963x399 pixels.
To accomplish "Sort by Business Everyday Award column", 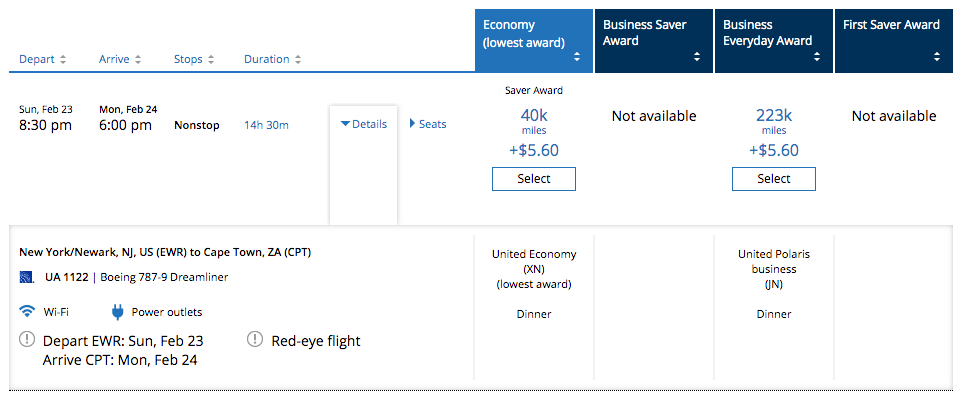I will click(774, 41).
